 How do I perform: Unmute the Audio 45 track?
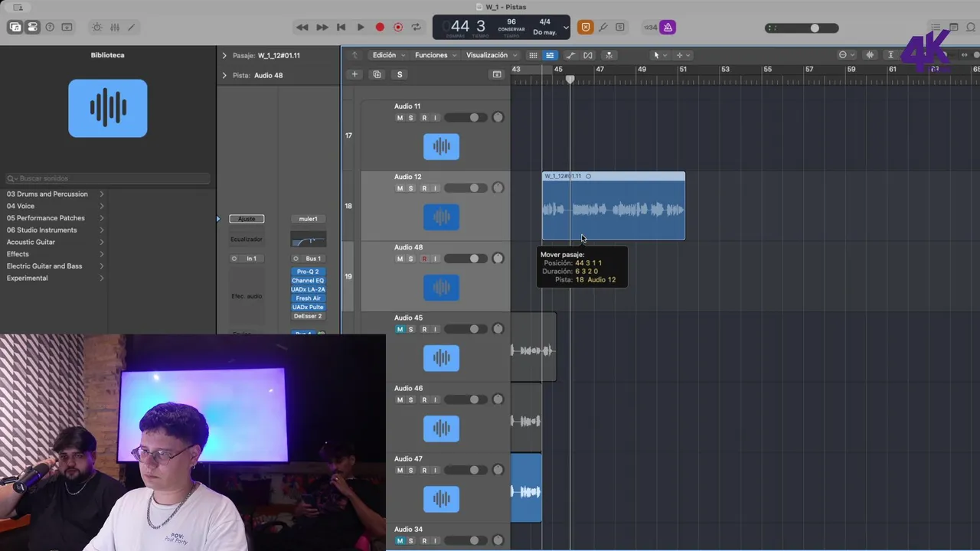pos(400,329)
